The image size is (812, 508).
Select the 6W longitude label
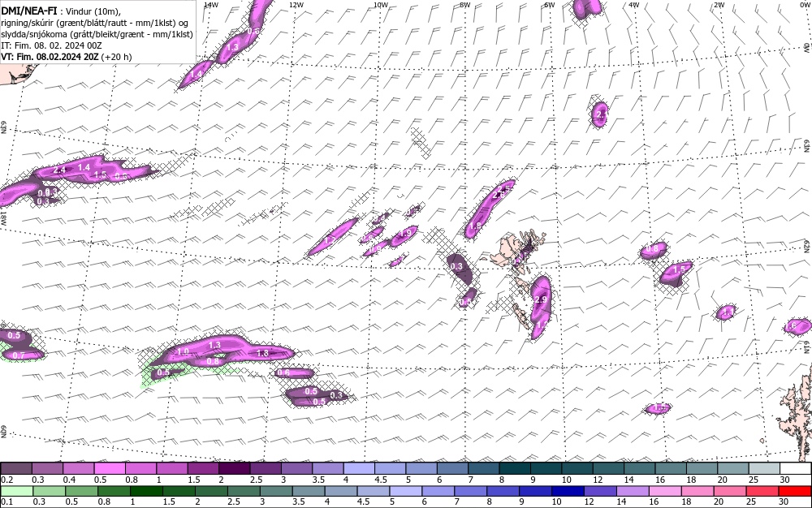(x=550, y=5)
